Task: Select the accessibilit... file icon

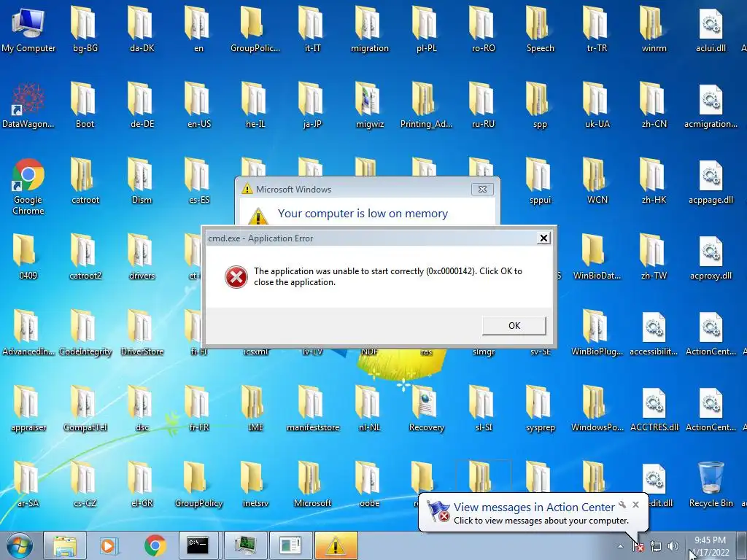Action: (654, 332)
